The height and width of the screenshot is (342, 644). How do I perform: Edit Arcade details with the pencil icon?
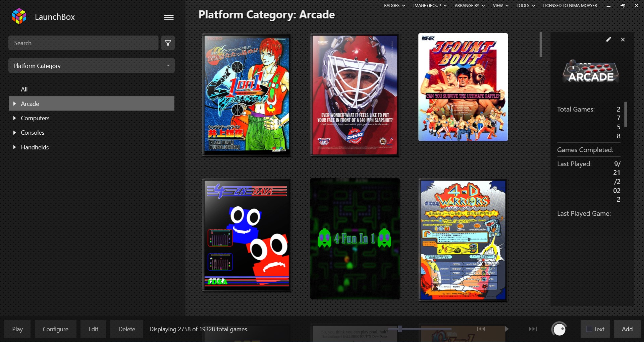click(608, 40)
